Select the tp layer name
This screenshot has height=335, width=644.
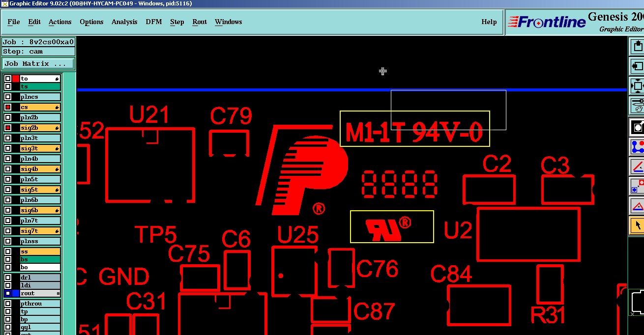(x=40, y=311)
